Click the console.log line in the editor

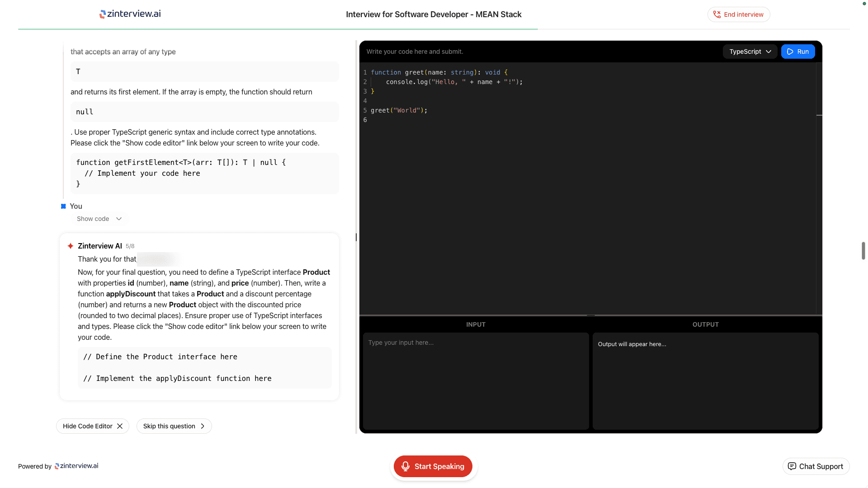click(x=454, y=82)
